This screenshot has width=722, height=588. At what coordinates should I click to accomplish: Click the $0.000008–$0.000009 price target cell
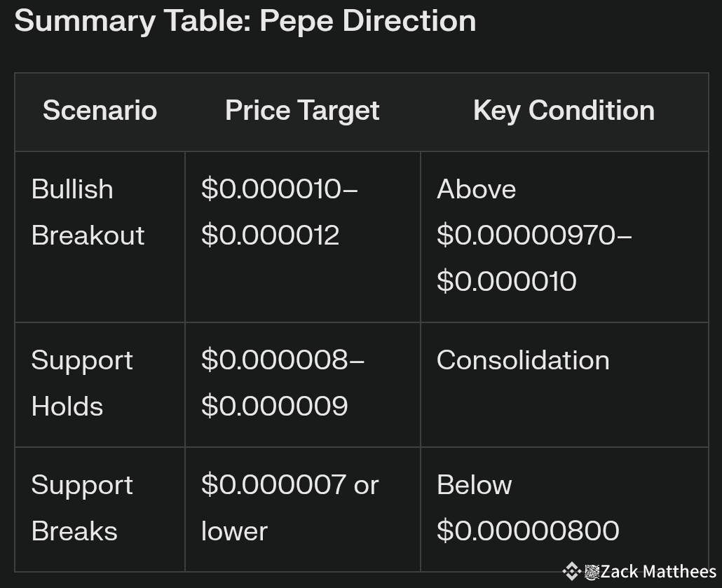(282, 383)
